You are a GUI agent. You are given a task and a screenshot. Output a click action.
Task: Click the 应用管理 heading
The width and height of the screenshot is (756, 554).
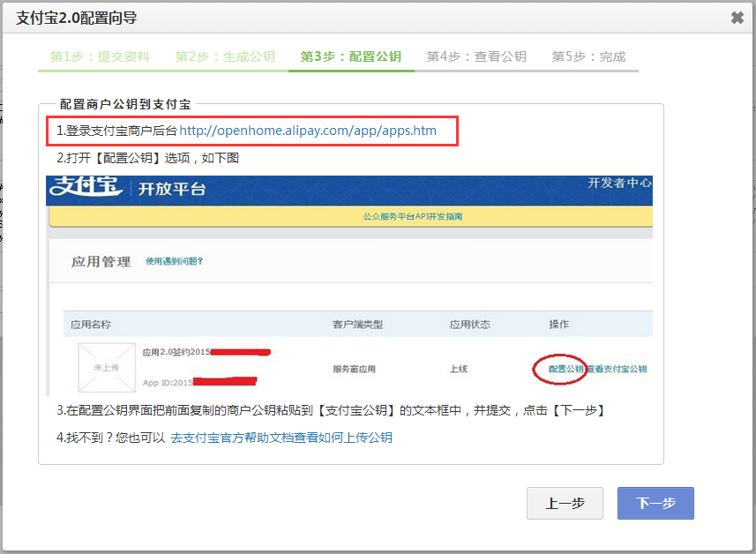(x=101, y=262)
